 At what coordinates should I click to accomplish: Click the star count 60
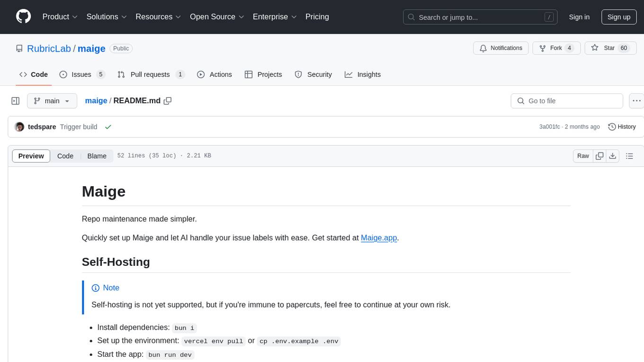pos(624,48)
